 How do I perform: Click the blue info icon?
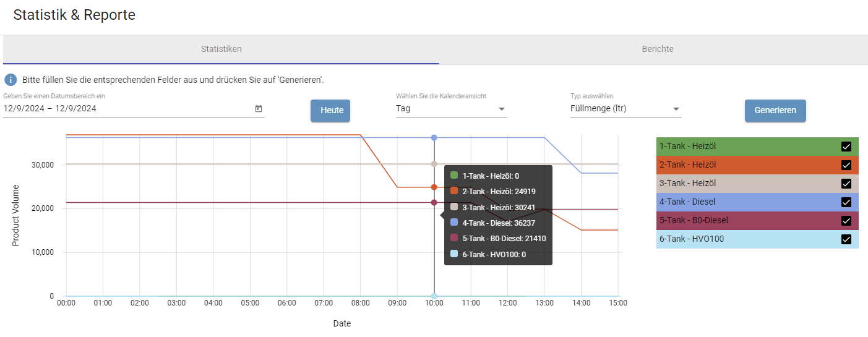pos(11,80)
